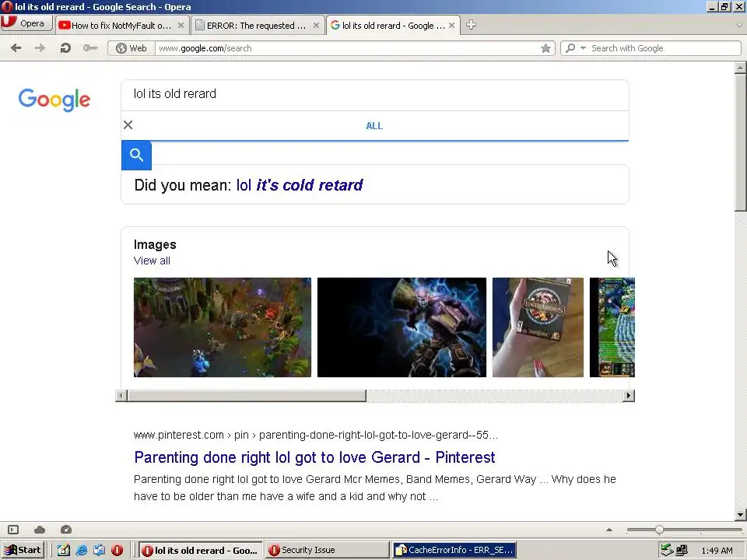Click the Google logo
Screen dimensions: 747x560
pos(54,100)
